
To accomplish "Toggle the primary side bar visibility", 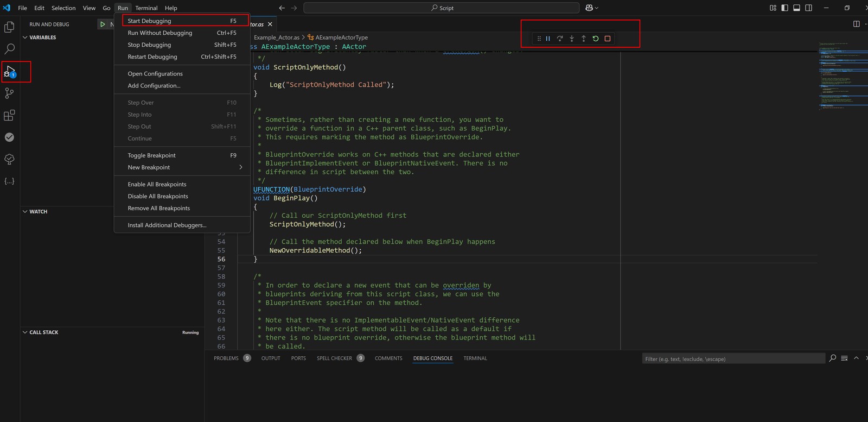I will (x=785, y=8).
